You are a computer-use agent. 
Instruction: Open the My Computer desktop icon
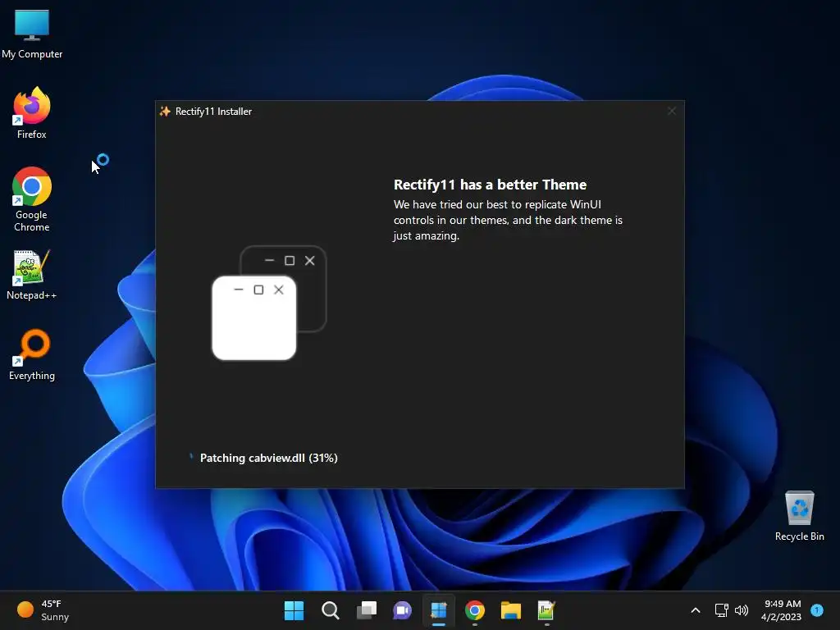point(32,34)
